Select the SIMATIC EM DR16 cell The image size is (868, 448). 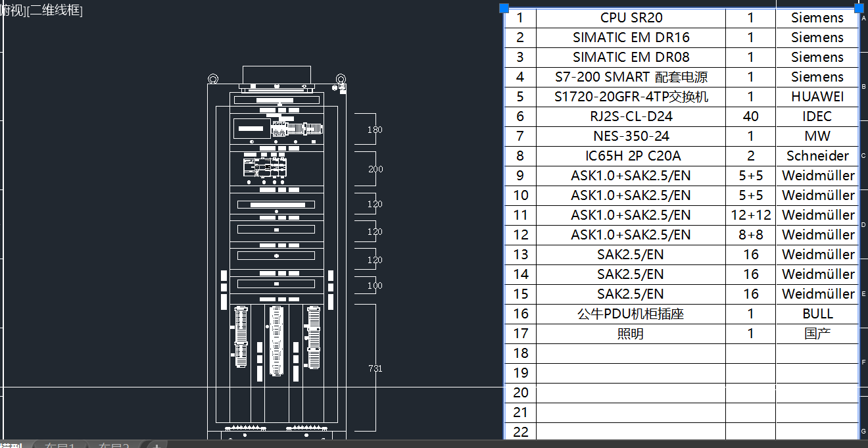pyautogui.click(x=631, y=37)
